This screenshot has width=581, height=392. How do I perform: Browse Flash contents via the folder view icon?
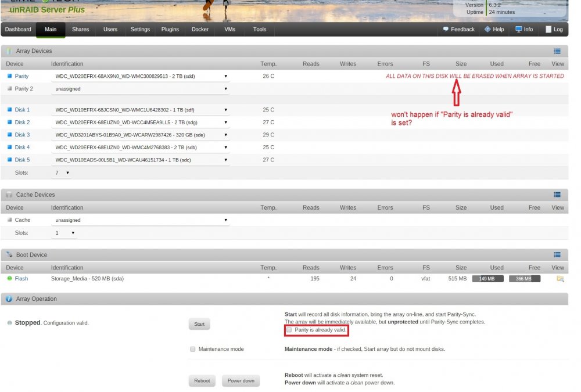pos(560,279)
